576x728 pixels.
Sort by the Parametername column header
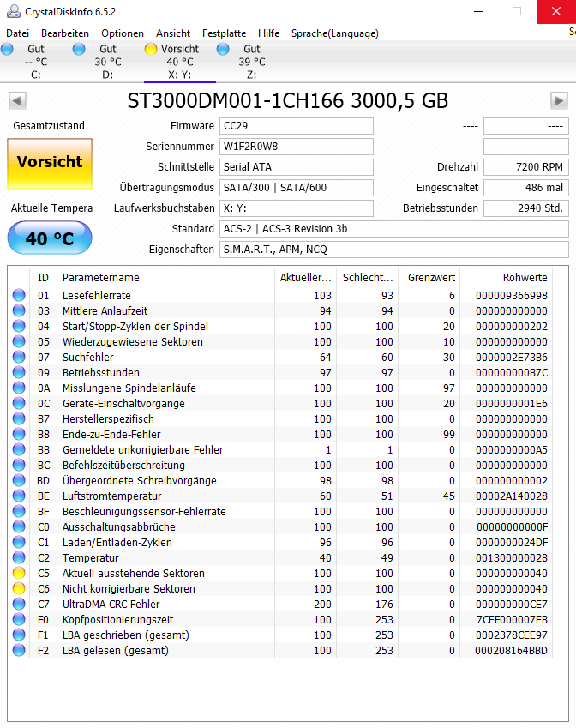point(165,278)
